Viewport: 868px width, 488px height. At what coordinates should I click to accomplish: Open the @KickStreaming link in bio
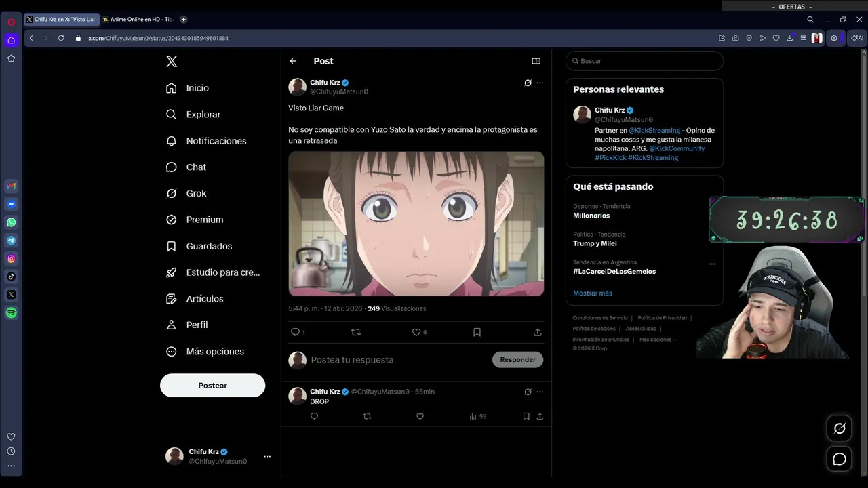(x=654, y=130)
